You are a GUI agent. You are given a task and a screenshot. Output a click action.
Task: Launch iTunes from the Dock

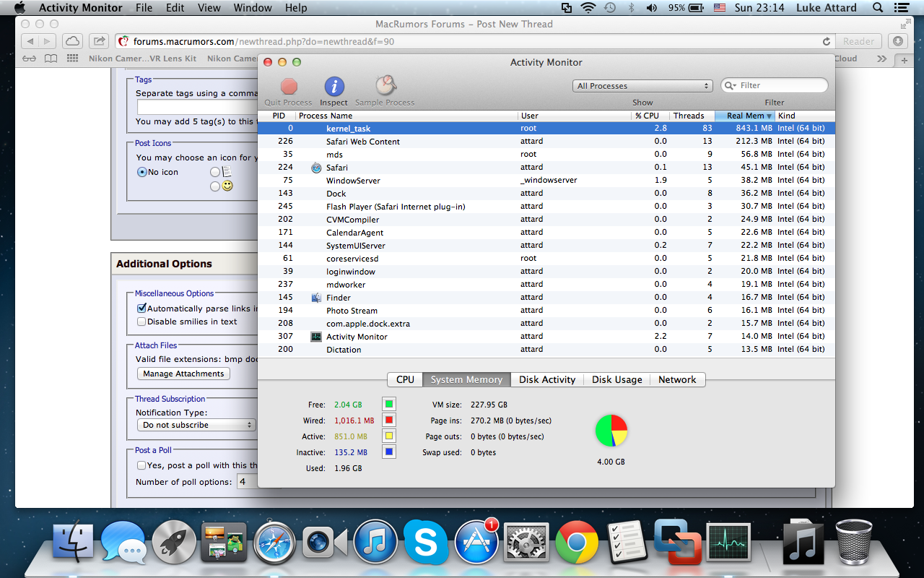375,543
